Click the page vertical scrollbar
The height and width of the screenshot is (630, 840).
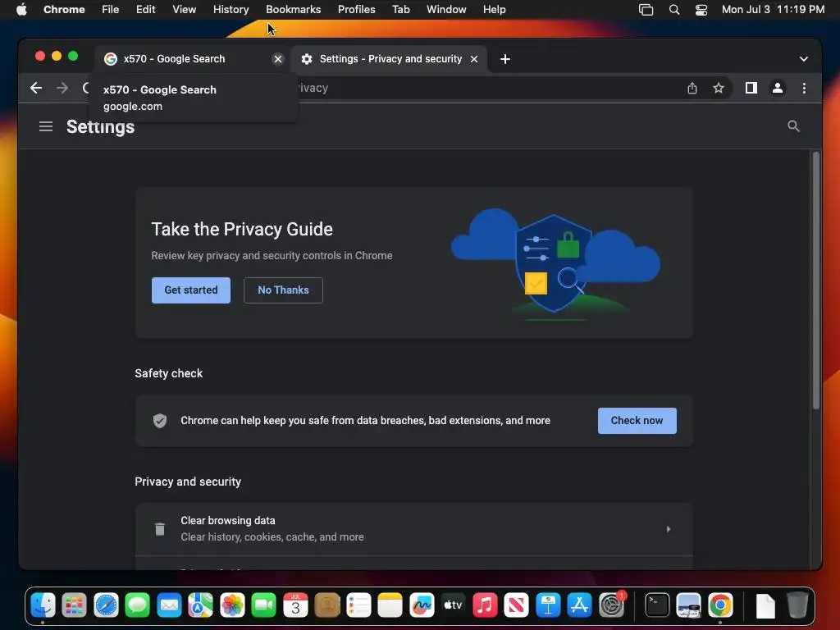[x=816, y=281]
